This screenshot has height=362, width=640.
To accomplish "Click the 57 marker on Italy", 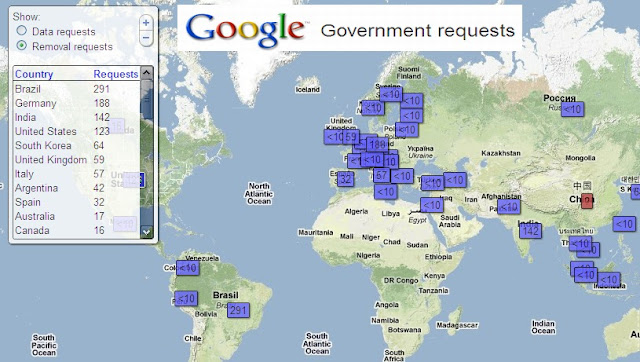I will [382, 175].
